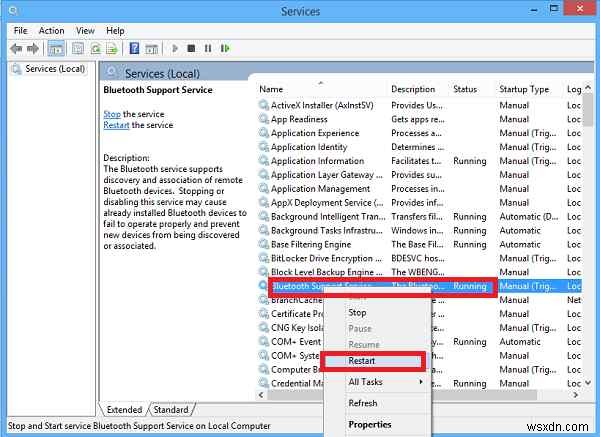600x437 pixels.
Task: Click the vertical scrollbar up arrow
Action: pos(588,88)
